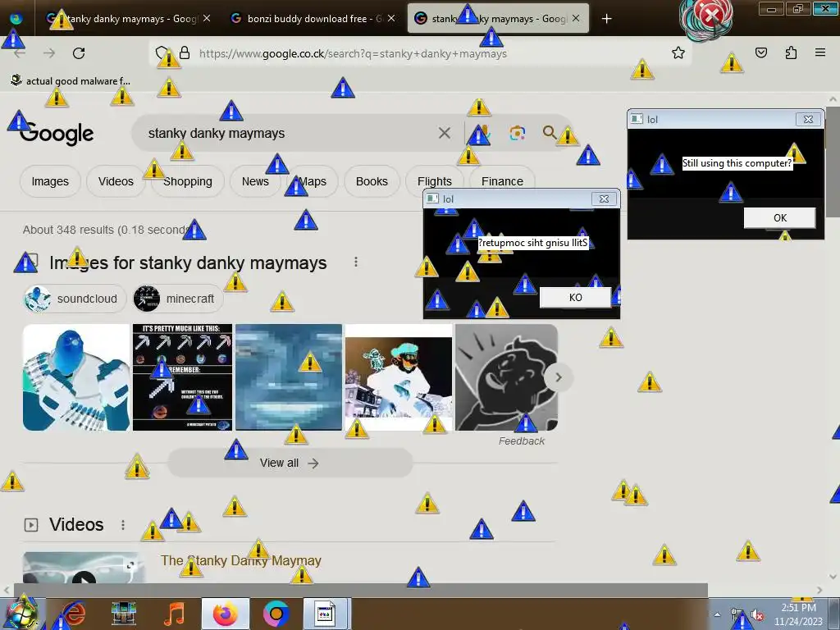Screen dimensions: 840x630
Task: Open the Feedback link under images
Action: coord(521,441)
